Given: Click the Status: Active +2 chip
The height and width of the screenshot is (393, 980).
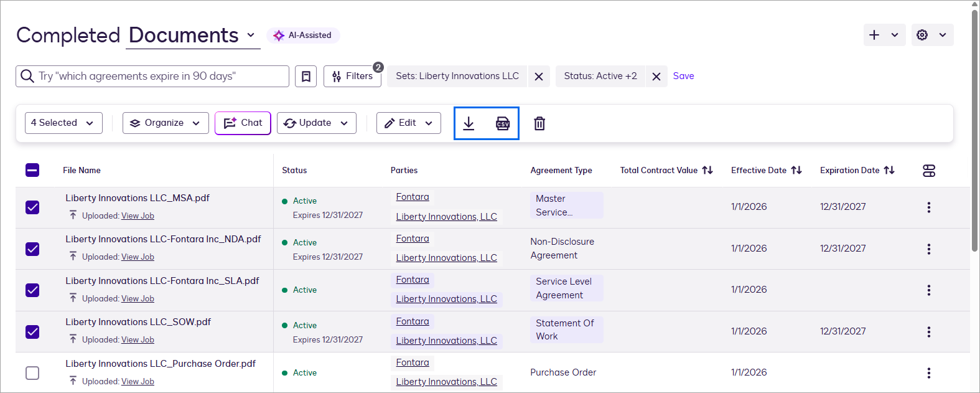Looking at the screenshot, I should [x=600, y=76].
